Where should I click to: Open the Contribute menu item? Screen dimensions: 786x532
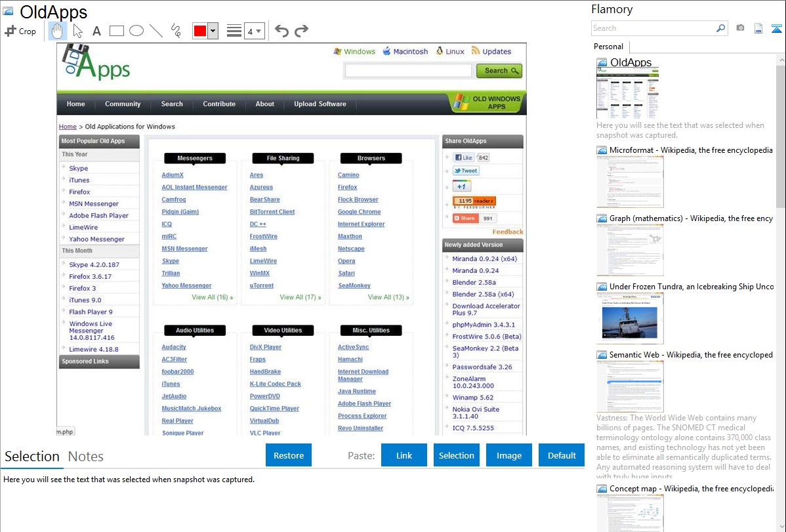point(219,104)
